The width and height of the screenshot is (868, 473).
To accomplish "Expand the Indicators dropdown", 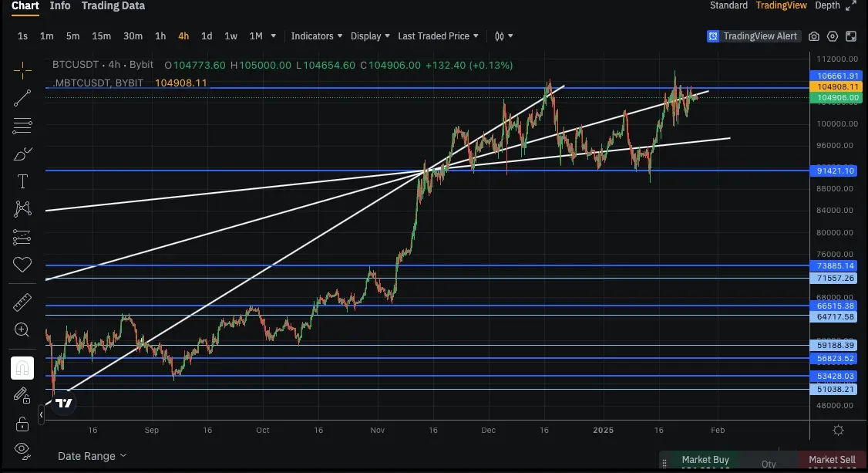I will tap(316, 36).
